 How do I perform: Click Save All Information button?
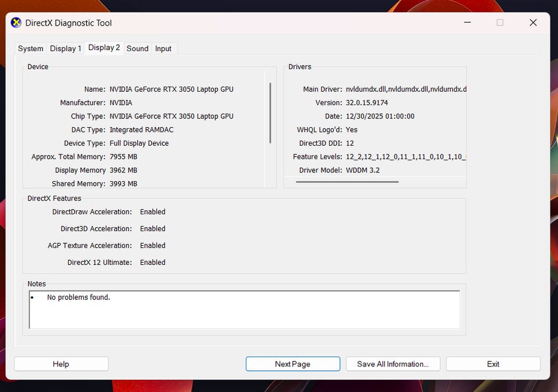click(393, 364)
